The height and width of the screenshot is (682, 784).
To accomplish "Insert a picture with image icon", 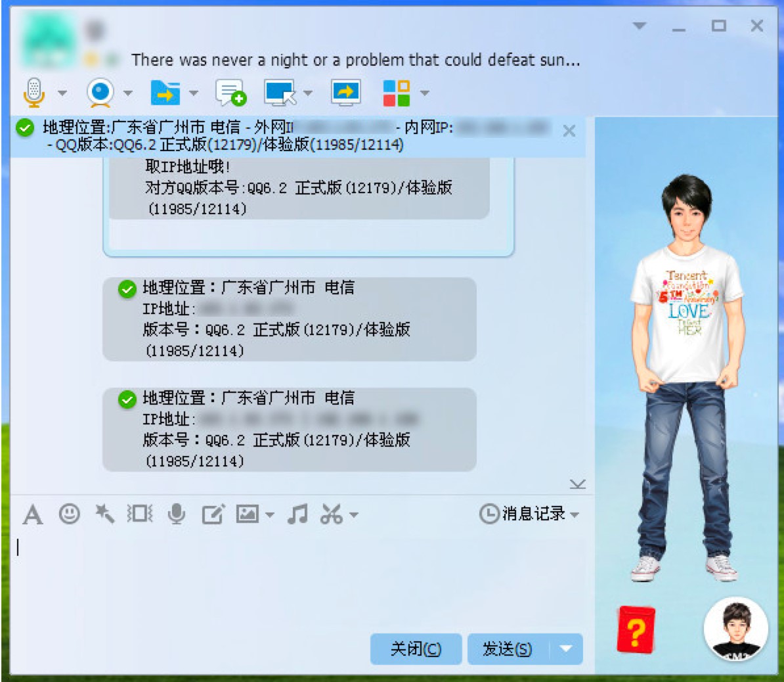I will click(248, 514).
